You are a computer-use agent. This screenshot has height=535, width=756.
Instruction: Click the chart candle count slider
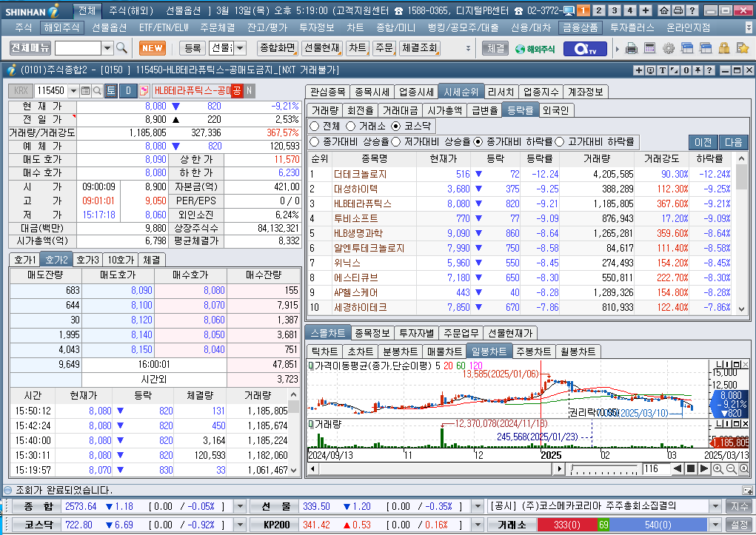605,469
